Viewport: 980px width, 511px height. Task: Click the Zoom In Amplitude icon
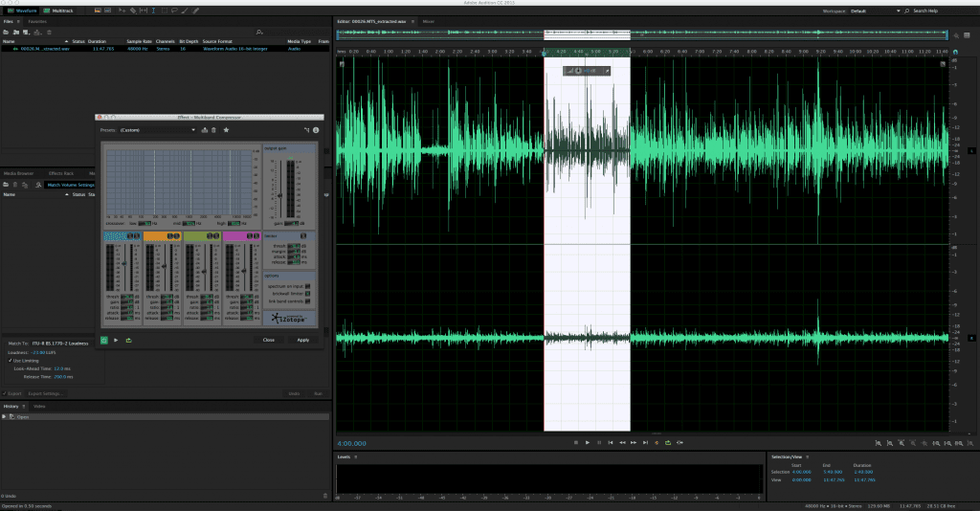(879, 443)
